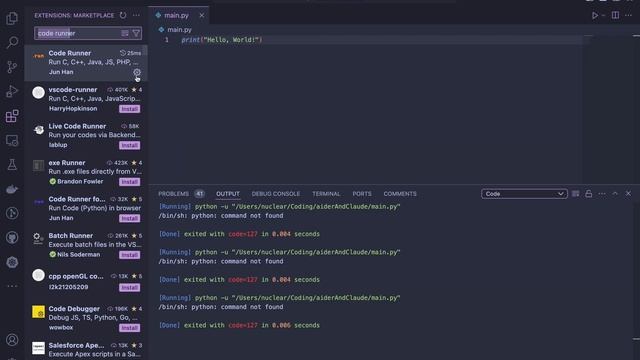Install the Code Debugger extension
This screenshot has height=360, width=640.
click(x=130, y=328)
